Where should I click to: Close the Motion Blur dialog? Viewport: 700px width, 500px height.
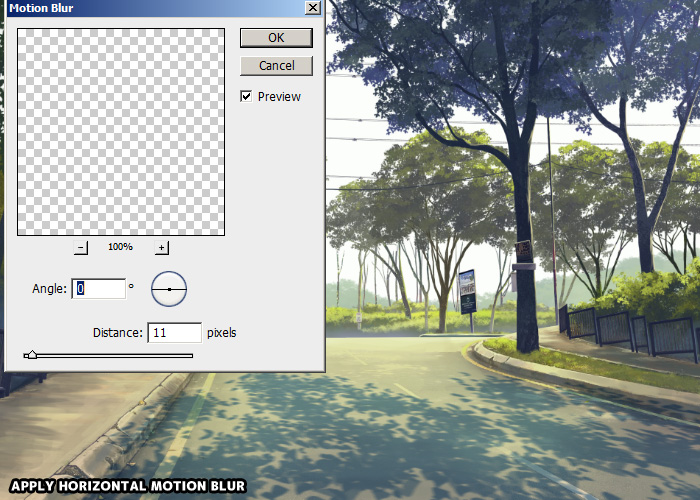[312, 8]
